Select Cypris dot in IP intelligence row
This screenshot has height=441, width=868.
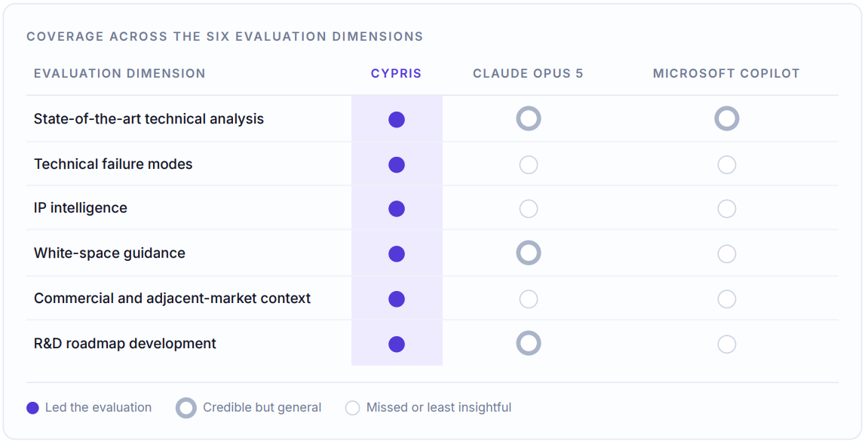[x=397, y=209]
